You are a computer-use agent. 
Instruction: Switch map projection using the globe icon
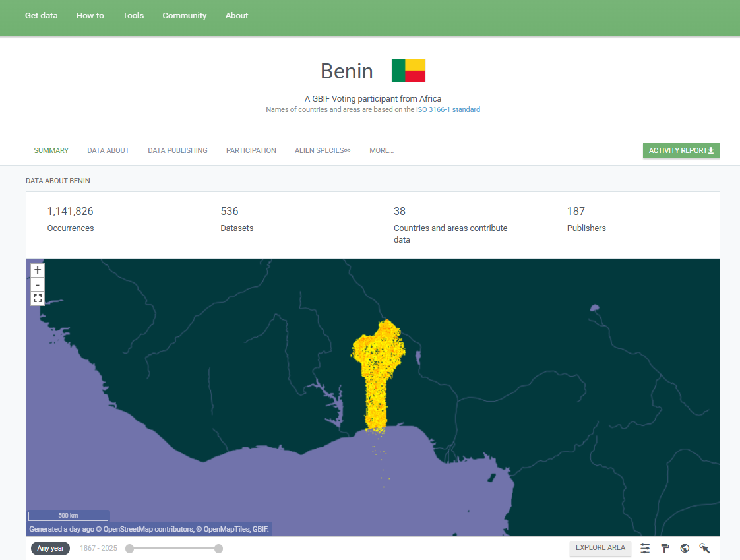684,548
